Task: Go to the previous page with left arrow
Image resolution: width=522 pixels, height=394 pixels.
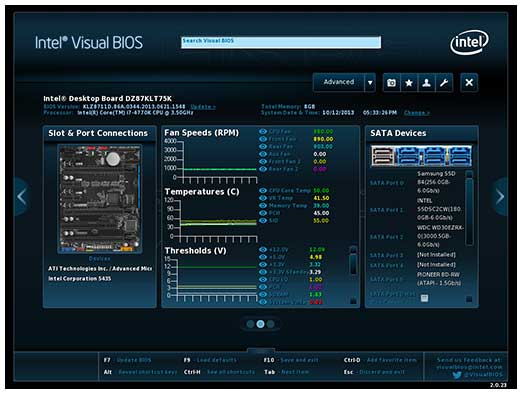Action: (x=22, y=197)
